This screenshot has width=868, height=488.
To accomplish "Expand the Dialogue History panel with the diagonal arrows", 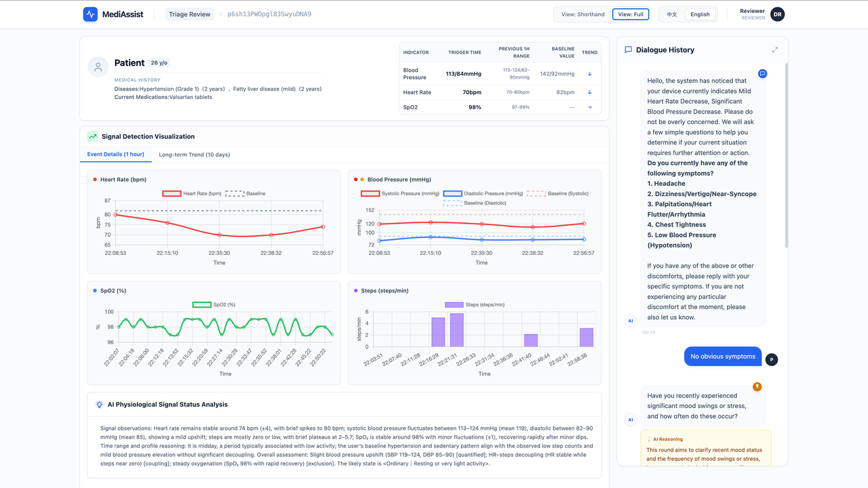I will (775, 49).
